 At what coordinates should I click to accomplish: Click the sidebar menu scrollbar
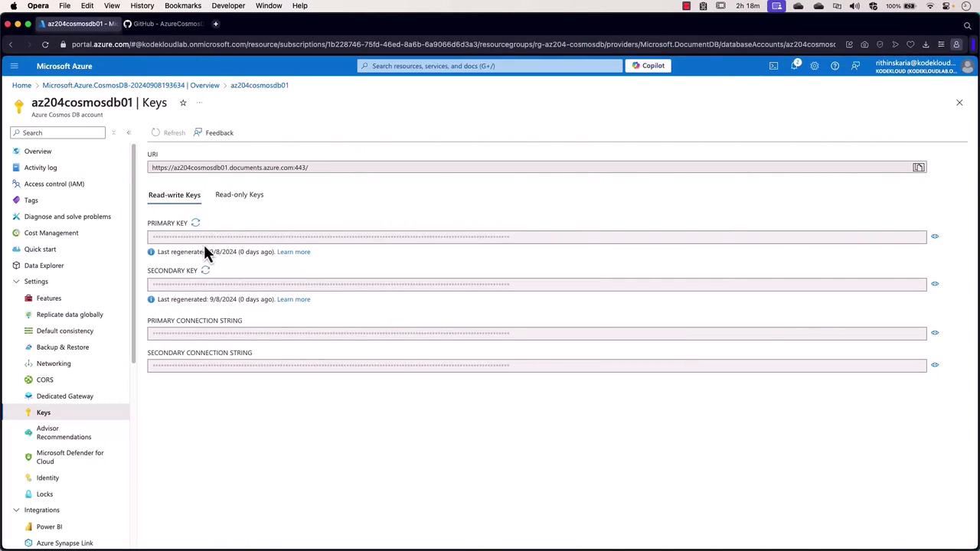tap(133, 253)
